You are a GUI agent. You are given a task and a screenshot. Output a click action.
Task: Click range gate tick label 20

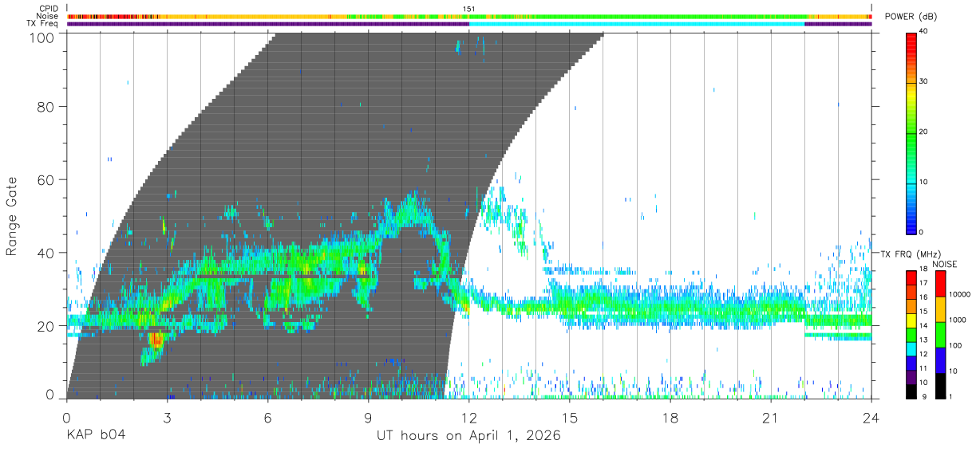coord(46,326)
